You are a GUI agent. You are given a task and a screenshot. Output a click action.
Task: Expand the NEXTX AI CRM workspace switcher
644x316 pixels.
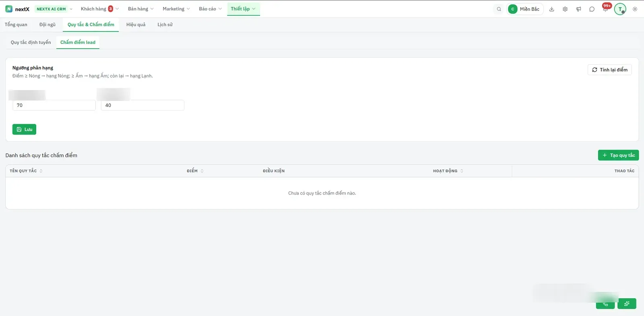click(54, 9)
